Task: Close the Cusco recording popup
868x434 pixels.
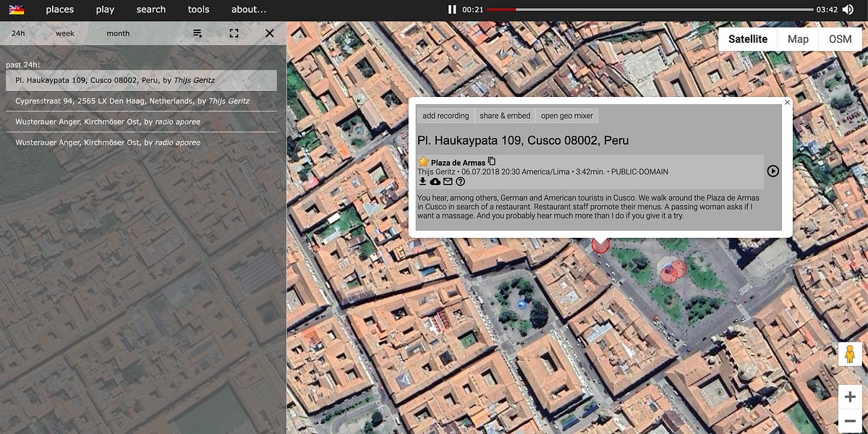Action: pyautogui.click(x=788, y=103)
